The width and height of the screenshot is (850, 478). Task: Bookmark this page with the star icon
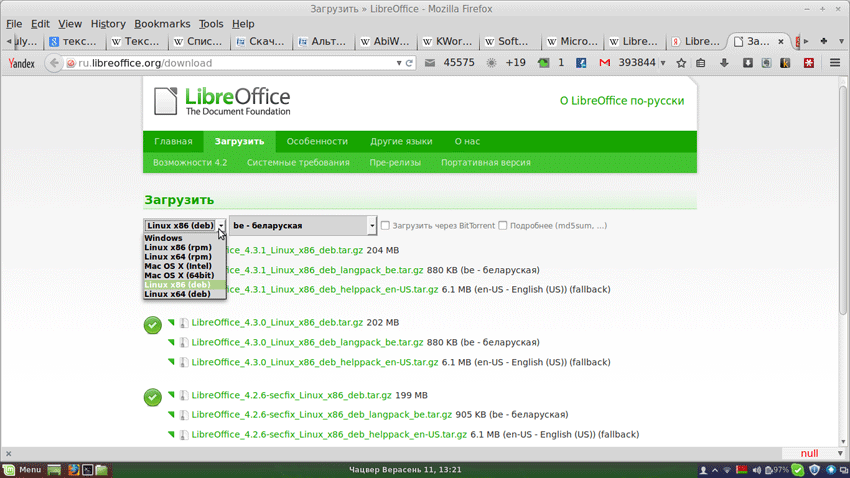click(x=681, y=63)
